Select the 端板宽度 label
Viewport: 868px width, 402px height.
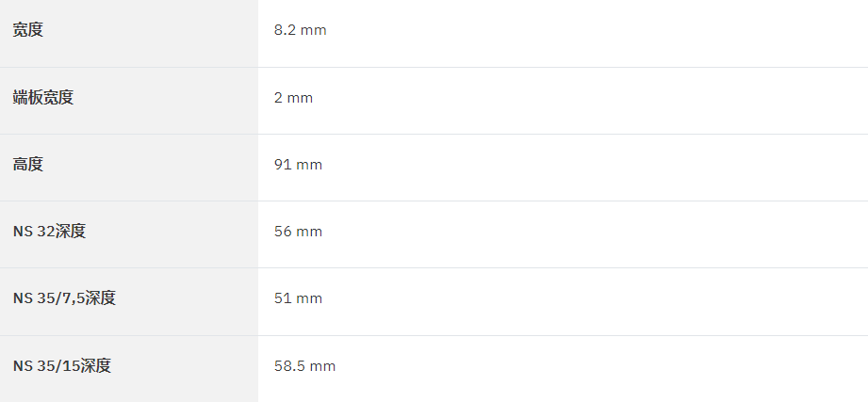coord(43,97)
